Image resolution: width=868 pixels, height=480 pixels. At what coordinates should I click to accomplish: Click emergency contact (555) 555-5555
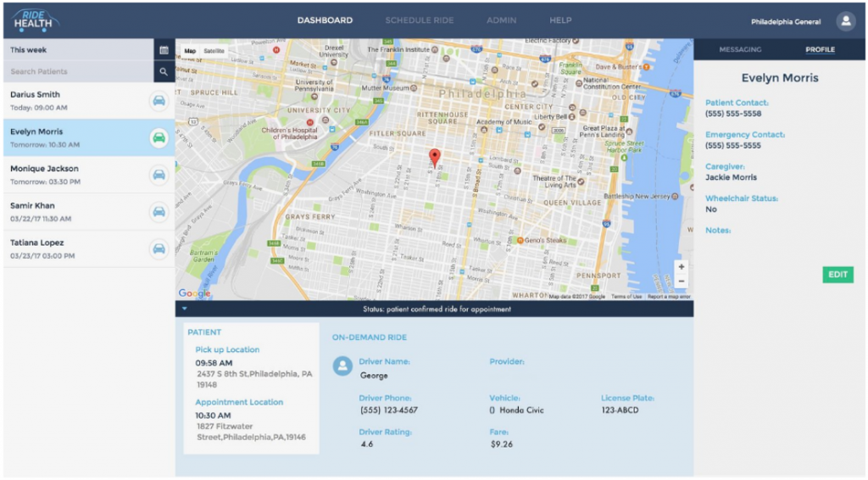(733, 146)
